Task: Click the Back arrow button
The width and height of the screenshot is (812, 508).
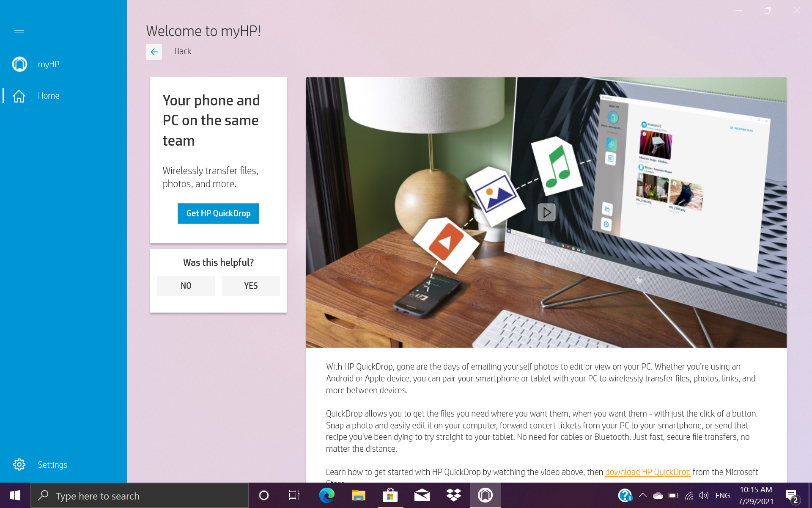Action: (154, 52)
